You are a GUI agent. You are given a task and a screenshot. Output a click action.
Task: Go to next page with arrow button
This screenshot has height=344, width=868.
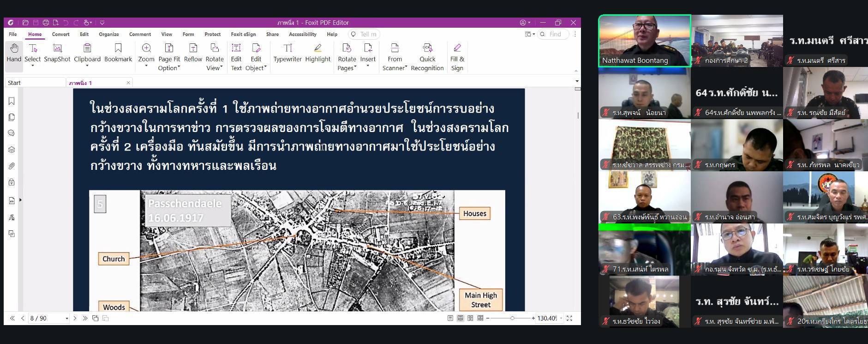point(75,318)
